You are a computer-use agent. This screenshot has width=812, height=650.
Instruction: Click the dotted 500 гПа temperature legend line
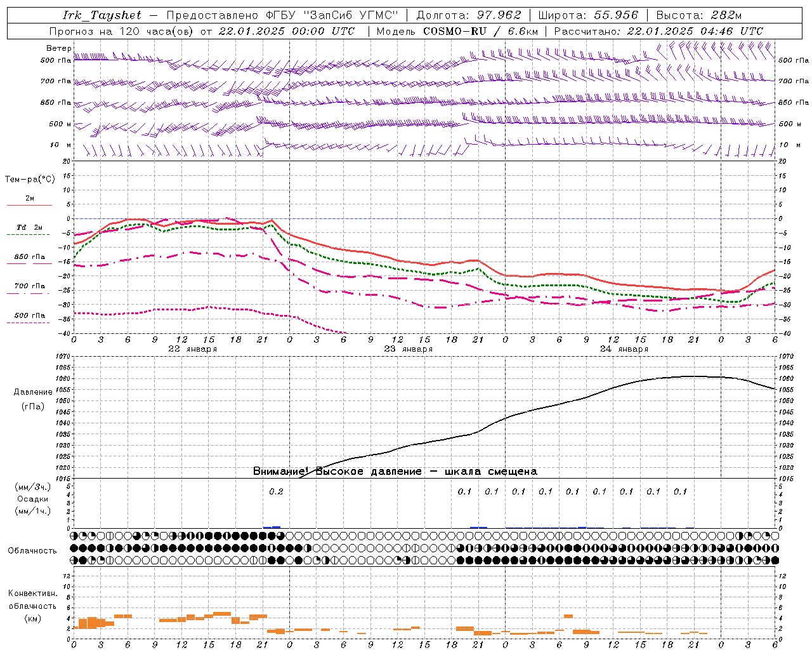coord(29,322)
